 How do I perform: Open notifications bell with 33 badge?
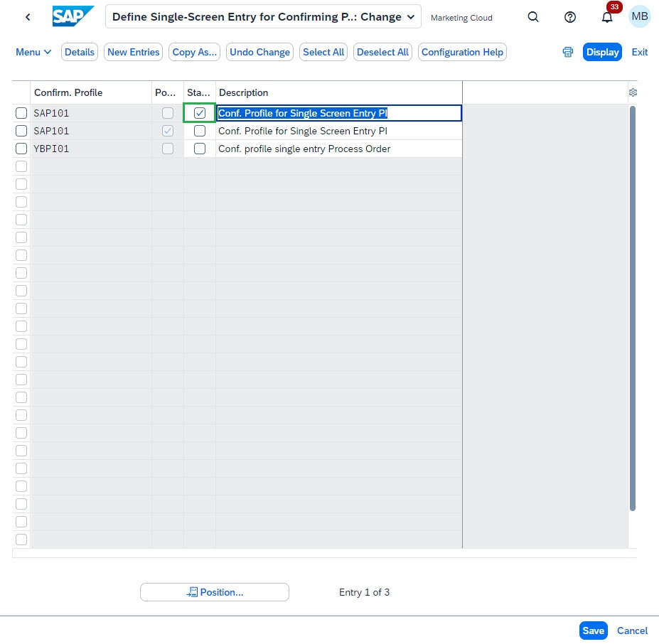tap(607, 17)
